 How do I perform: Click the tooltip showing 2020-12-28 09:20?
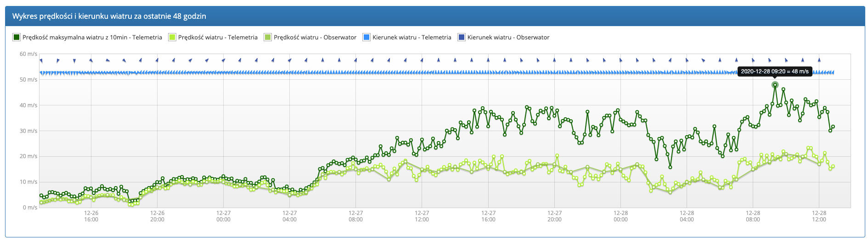pyautogui.click(x=774, y=71)
